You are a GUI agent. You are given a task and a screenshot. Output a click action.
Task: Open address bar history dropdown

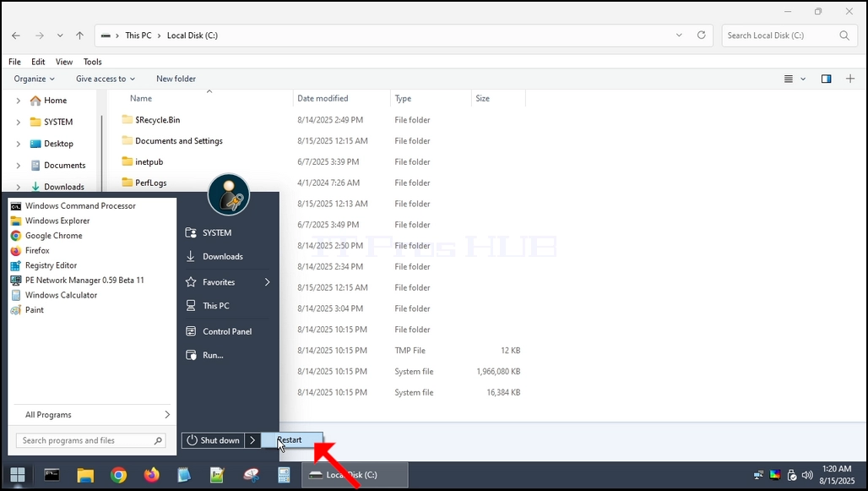679,35
